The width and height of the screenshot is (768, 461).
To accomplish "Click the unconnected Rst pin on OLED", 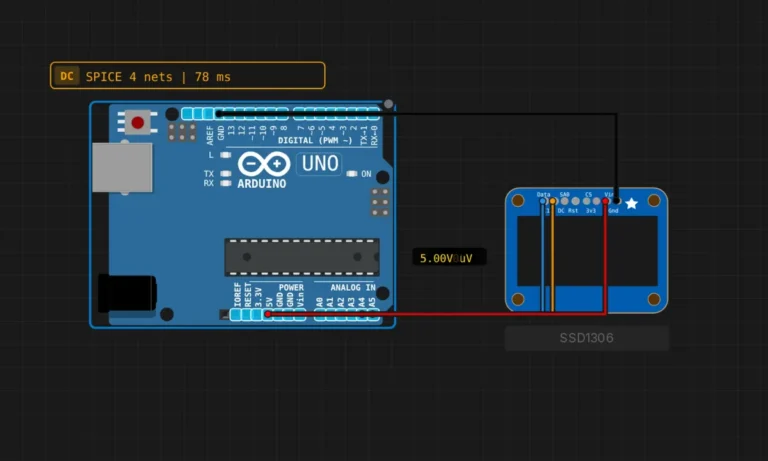I will [576, 201].
